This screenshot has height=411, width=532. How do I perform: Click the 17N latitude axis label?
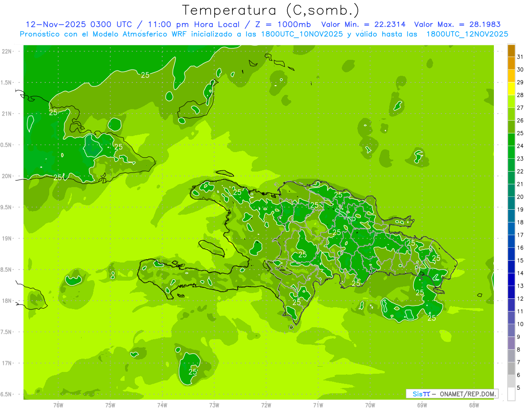[8, 363]
